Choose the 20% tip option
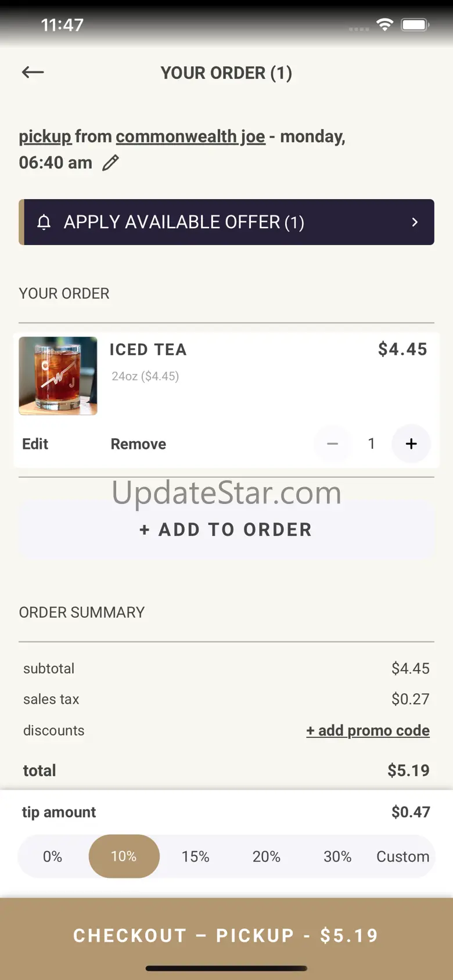The width and height of the screenshot is (453, 980). click(267, 856)
